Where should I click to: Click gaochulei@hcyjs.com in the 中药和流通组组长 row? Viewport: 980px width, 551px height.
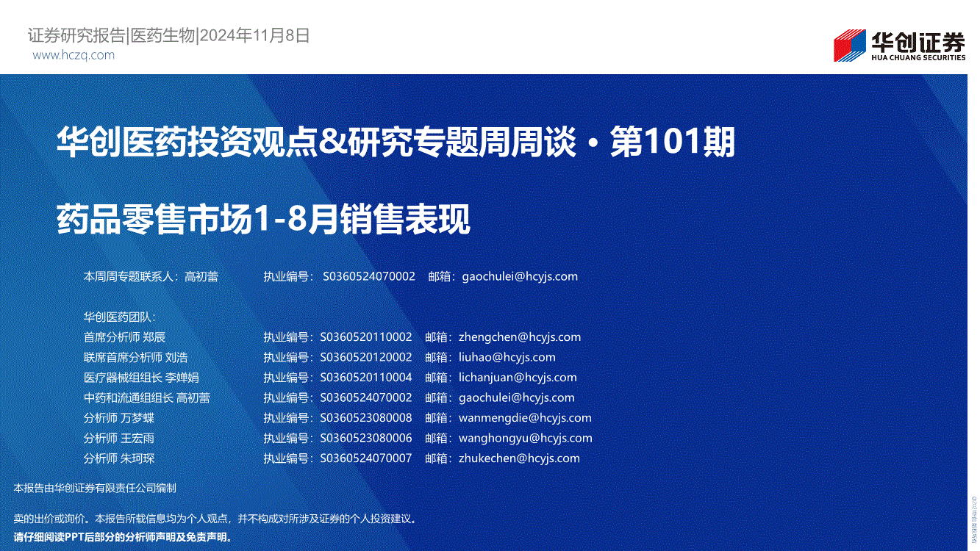[517, 397]
